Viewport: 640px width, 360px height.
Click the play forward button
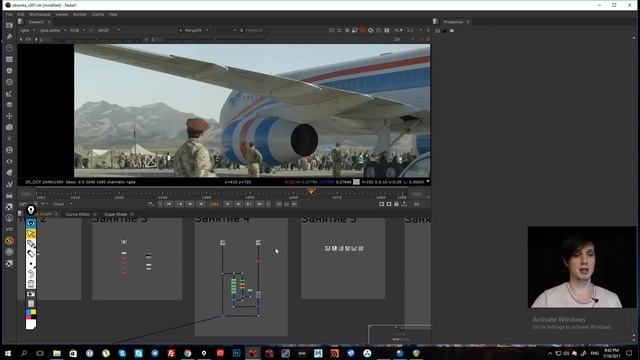(x=228, y=204)
